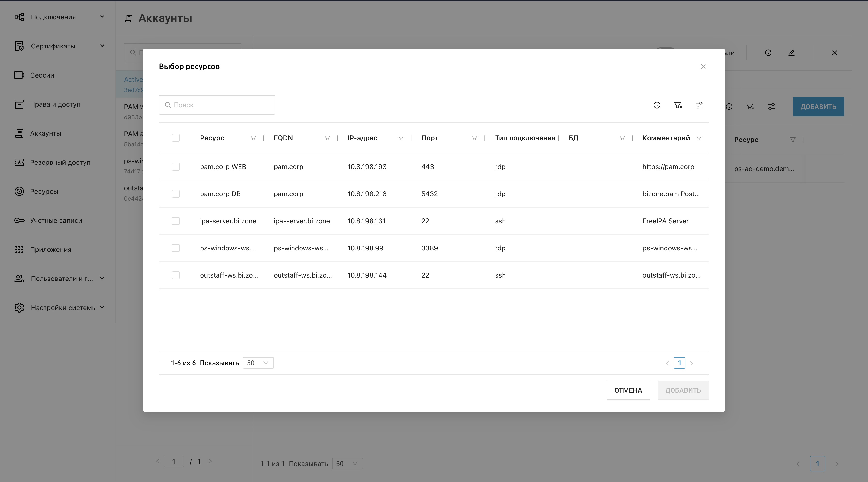The width and height of the screenshot is (868, 482).
Task: Open column settings sliders icon in dialog
Action: tap(699, 105)
